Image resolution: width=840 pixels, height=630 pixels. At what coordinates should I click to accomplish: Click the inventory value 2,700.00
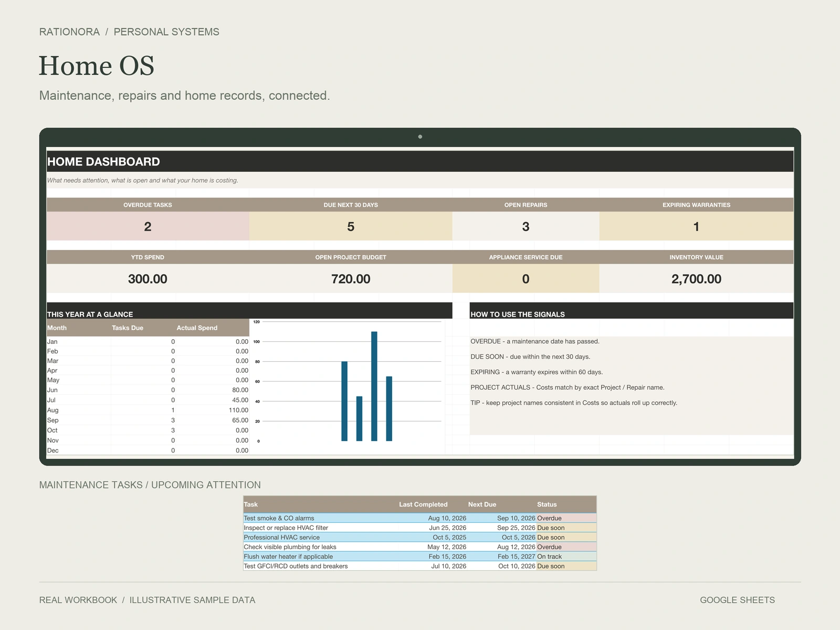pyautogui.click(x=696, y=279)
